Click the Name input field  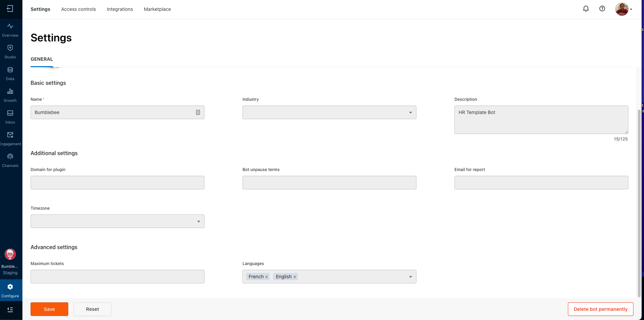[118, 112]
